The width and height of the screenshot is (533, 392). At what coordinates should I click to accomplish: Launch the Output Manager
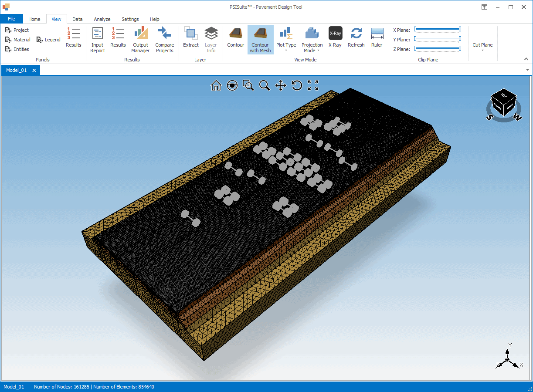(x=140, y=40)
